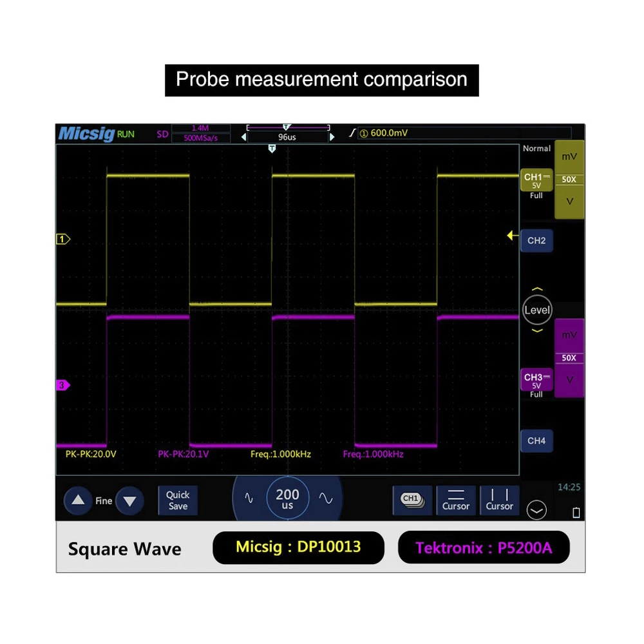This screenshot has width=644, height=644.
Task: Check the battery icon
Action: click(x=576, y=513)
